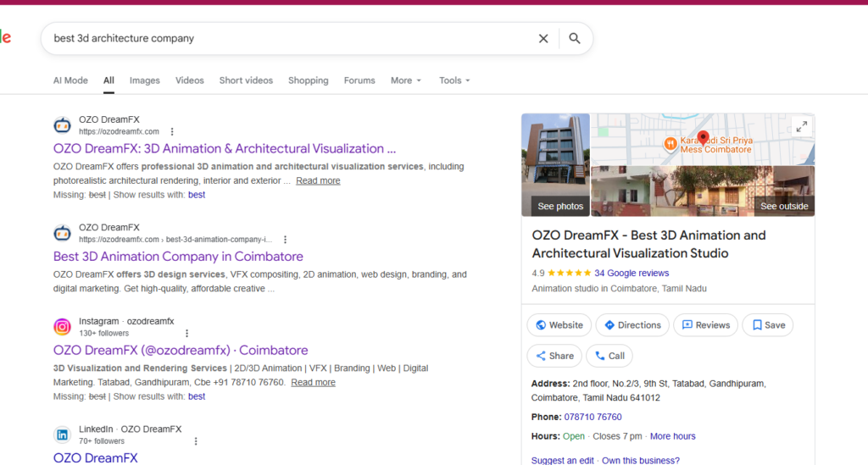Click the OZO DreamFX favicon of first result
This screenshot has width=868, height=465.
[62, 125]
